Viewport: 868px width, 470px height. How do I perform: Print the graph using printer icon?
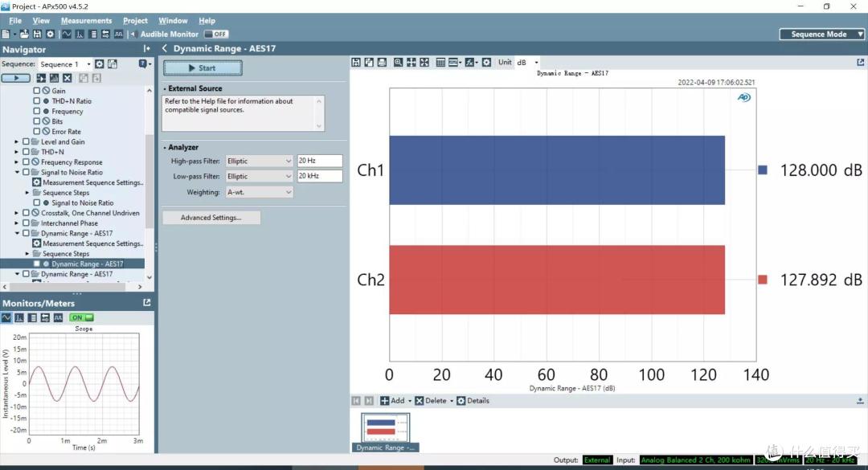coord(382,63)
